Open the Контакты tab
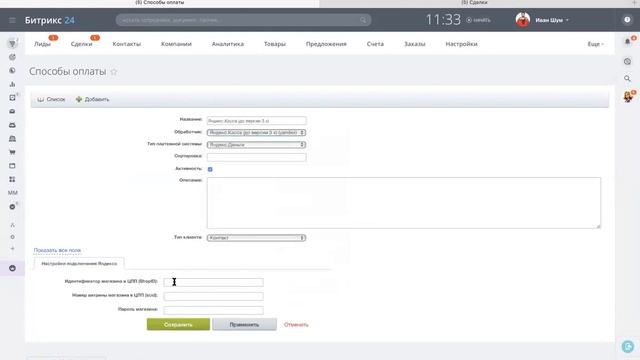 point(127,44)
